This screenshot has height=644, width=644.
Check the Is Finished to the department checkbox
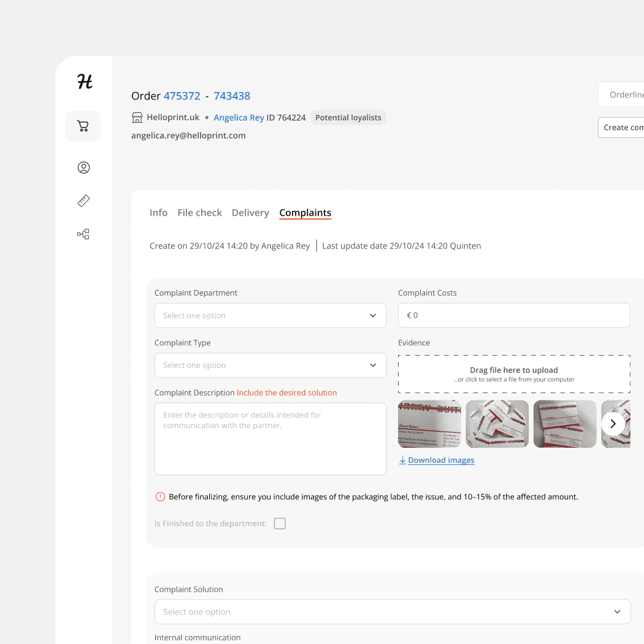pos(280,523)
